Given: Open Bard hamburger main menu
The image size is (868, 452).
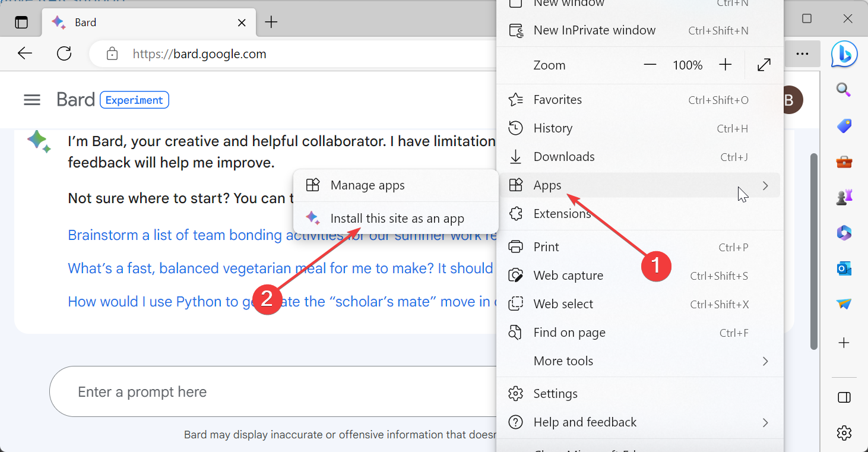Looking at the screenshot, I should click(x=32, y=100).
